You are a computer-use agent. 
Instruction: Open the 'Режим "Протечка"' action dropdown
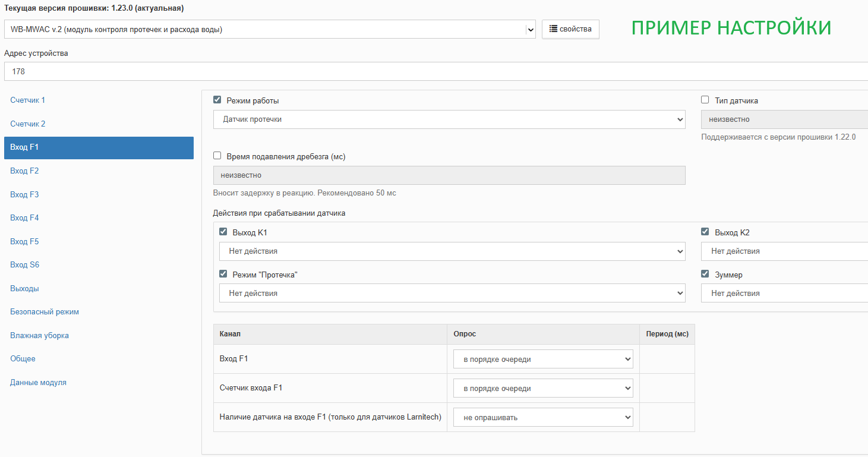point(452,294)
